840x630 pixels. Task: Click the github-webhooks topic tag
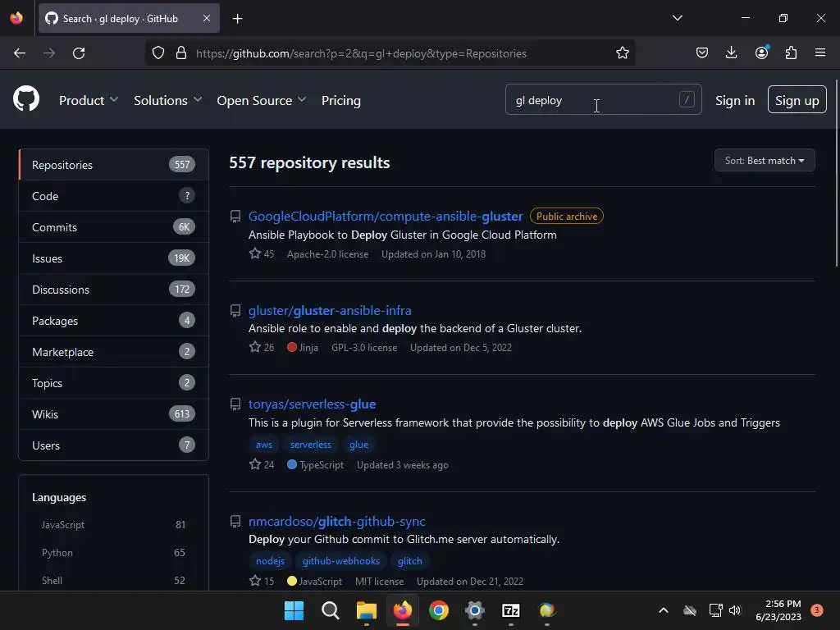click(x=341, y=561)
